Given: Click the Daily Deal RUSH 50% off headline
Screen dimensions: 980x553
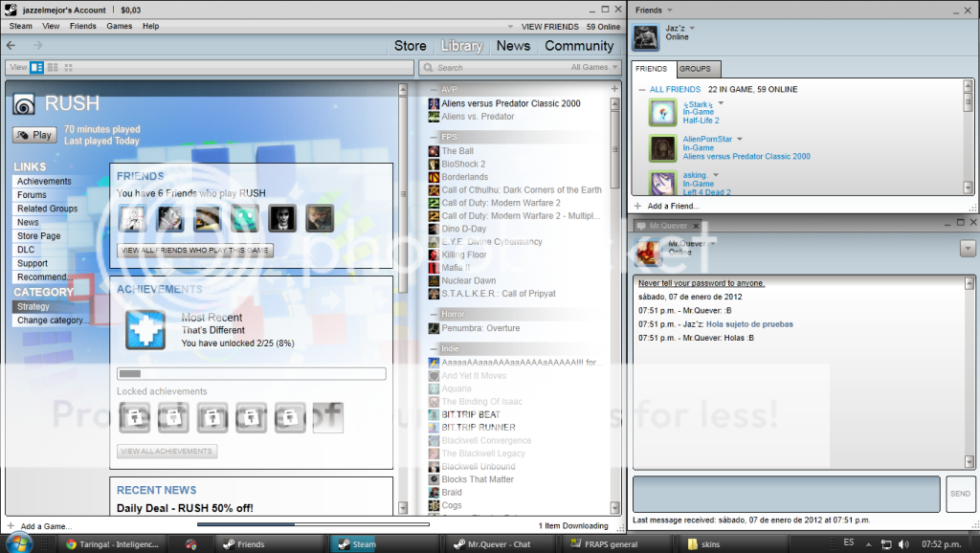Looking at the screenshot, I should click(185, 508).
